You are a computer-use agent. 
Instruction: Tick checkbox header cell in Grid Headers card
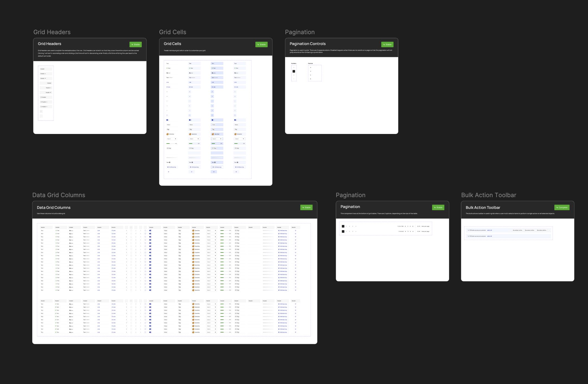coord(41,111)
